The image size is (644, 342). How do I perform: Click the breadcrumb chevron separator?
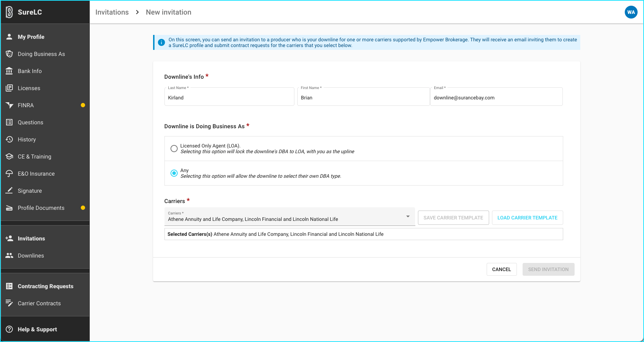coord(137,12)
